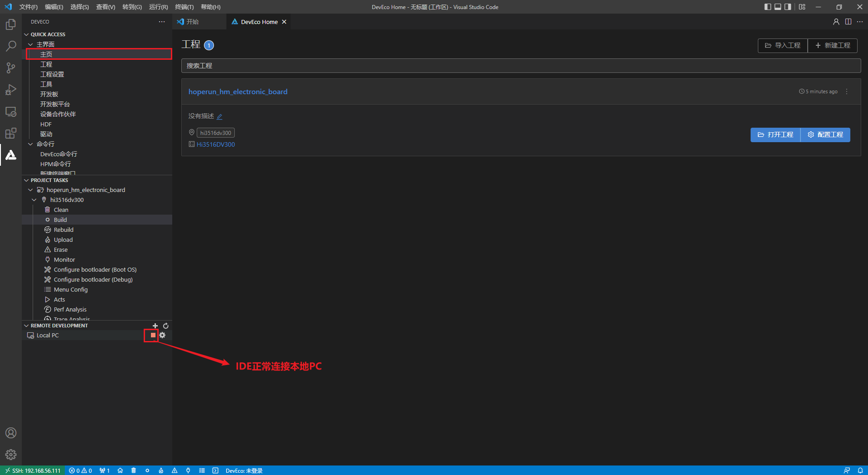The image size is (868, 475).
Task: Add a new remote development device
Action: point(155,326)
